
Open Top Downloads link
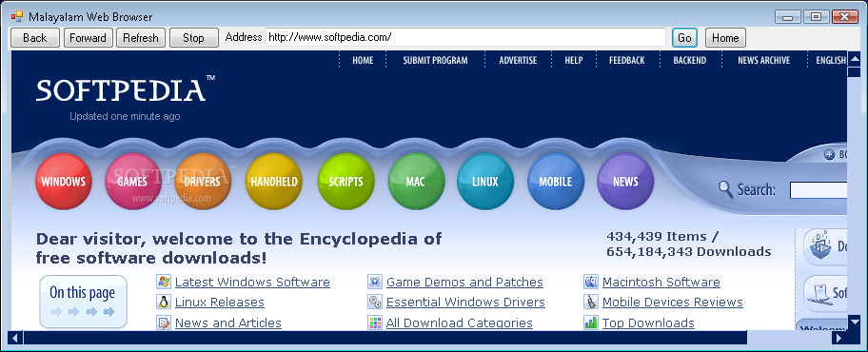click(648, 323)
